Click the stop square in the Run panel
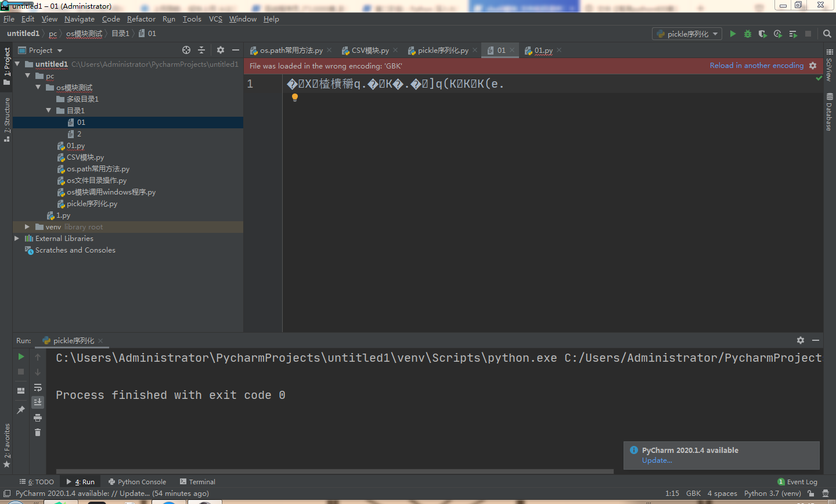The height and width of the screenshot is (504, 836). [21, 372]
